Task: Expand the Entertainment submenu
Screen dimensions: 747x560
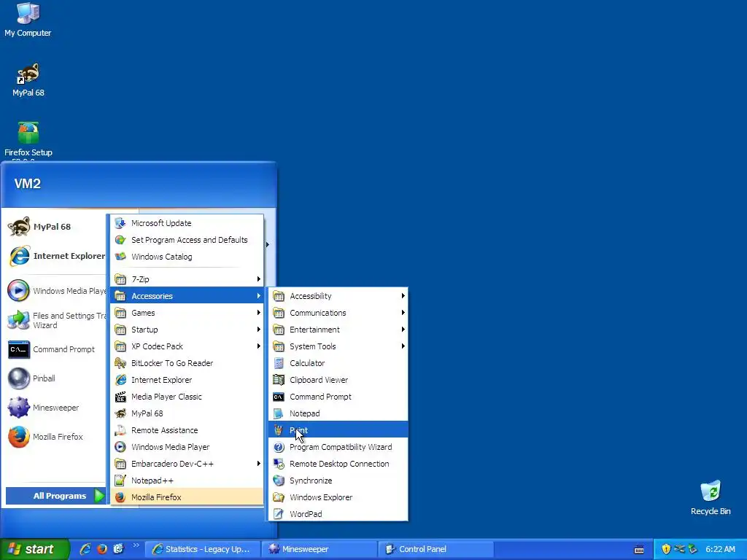Action: [338, 330]
